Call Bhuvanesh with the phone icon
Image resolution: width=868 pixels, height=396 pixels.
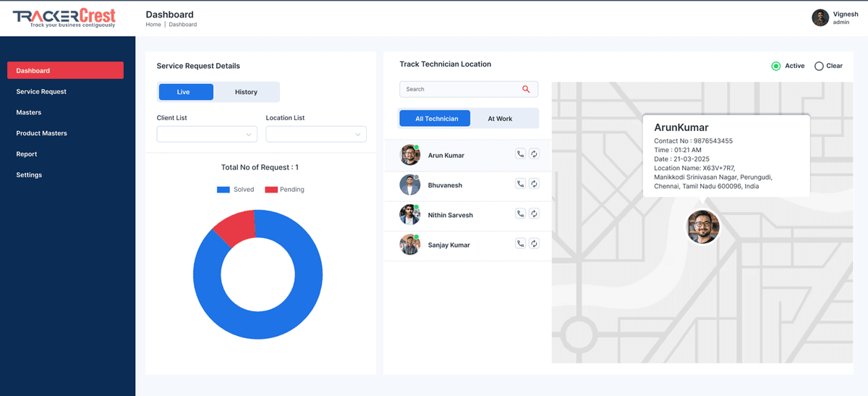pyautogui.click(x=520, y=184)
